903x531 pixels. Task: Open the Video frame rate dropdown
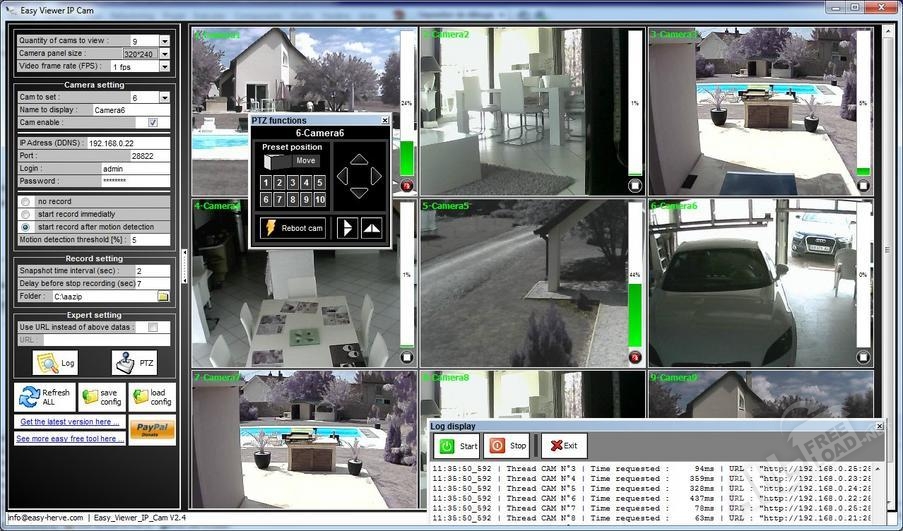tap(165, 66)
